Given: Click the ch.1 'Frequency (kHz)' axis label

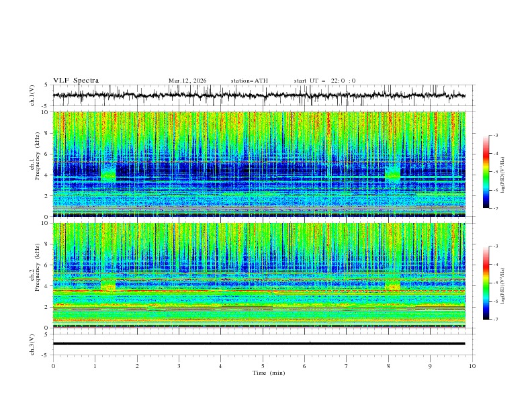Looking at the screenshot, I should 37,156.
